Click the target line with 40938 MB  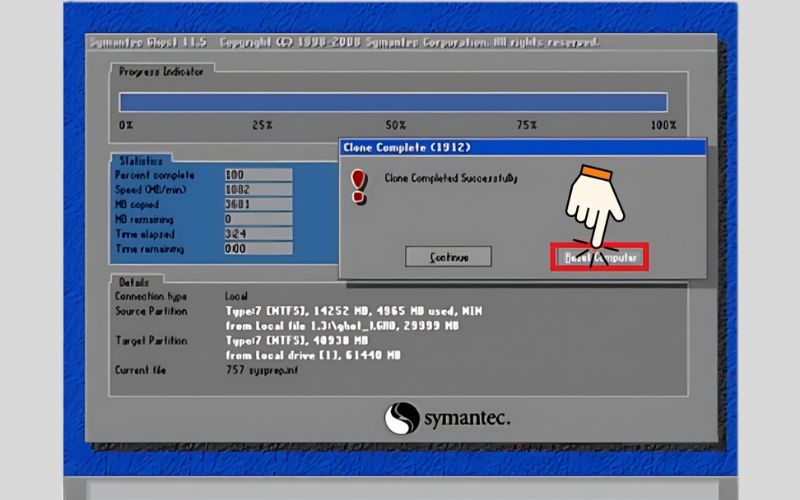(x=296, y=340)
